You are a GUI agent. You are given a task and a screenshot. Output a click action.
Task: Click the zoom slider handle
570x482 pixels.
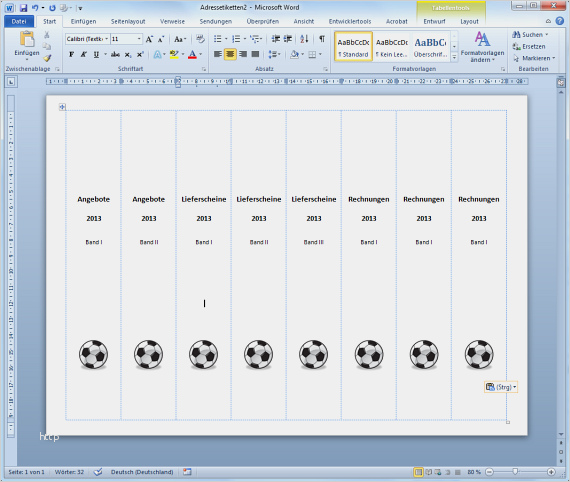515,471
